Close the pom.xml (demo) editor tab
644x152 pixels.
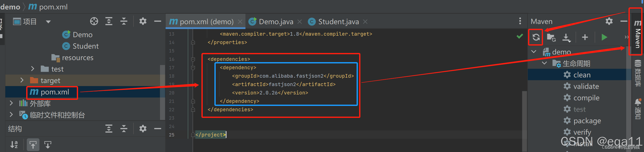240,22
